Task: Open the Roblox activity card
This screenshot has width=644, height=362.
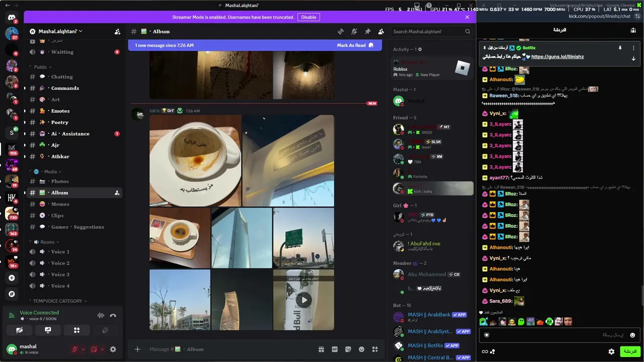Action: [432, 68]
